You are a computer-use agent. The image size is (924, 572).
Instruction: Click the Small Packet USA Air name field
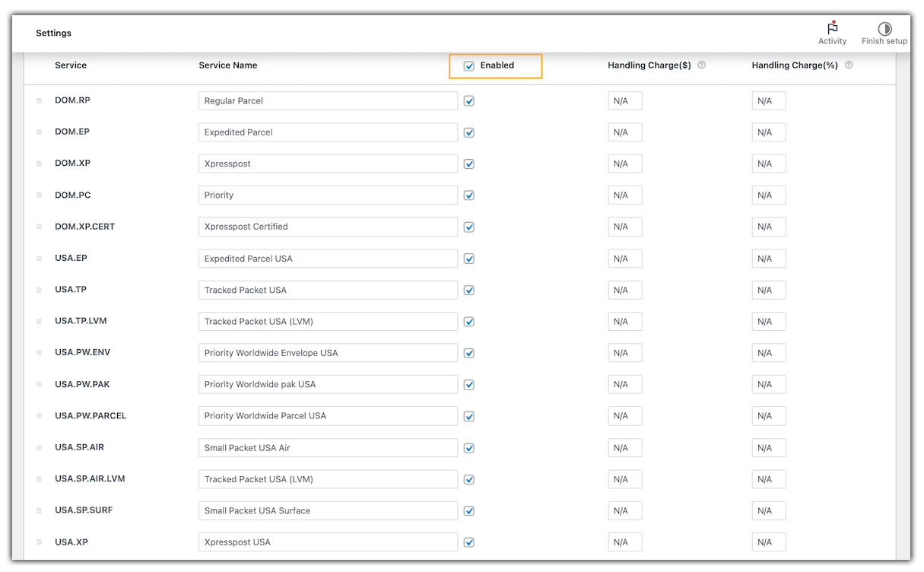[x=328, y=448]
